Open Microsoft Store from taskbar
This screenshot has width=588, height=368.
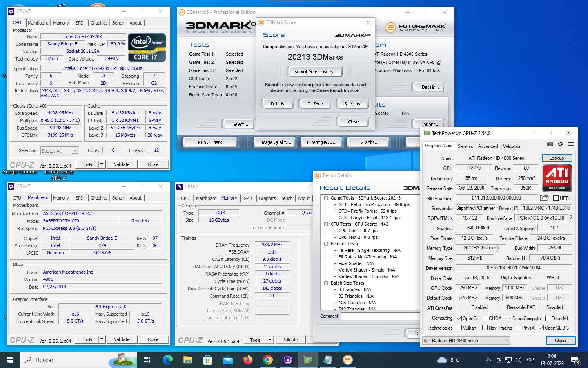pyautogui.click(x=207, y=360)
